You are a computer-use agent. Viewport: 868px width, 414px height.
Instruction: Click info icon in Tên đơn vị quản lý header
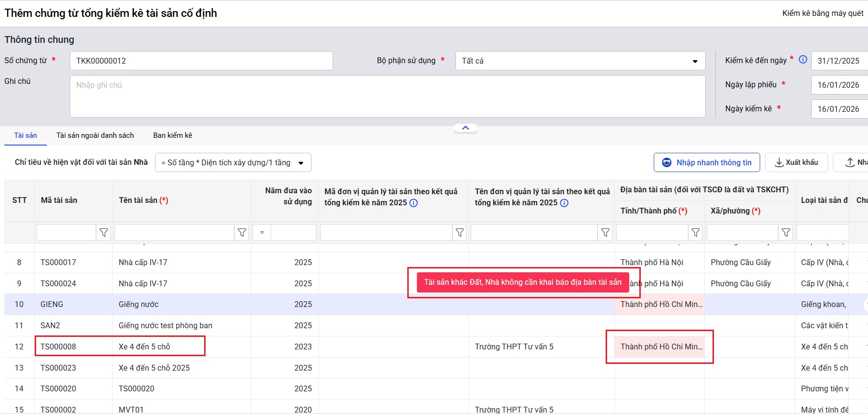[x=564, y=203]
